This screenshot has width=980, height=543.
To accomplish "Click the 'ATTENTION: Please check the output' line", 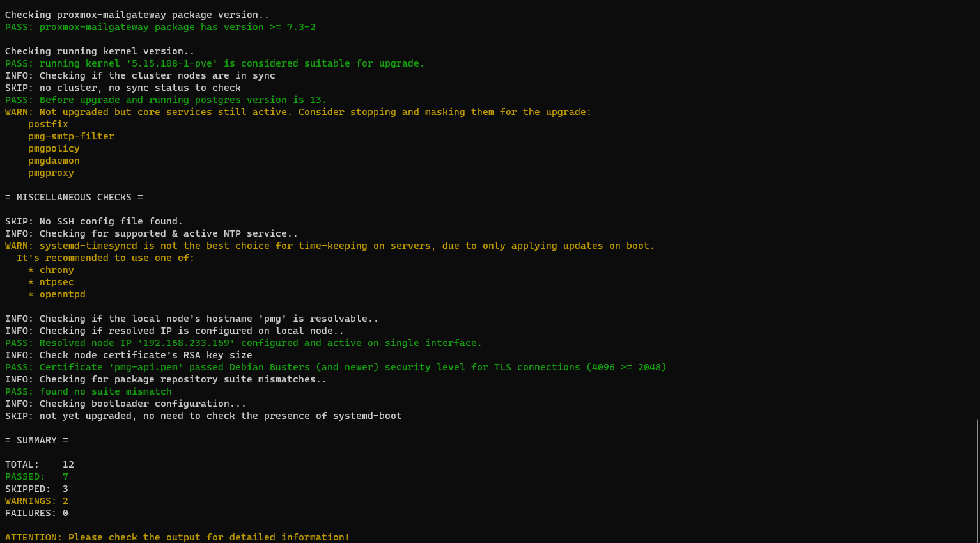I will point(178,537).
